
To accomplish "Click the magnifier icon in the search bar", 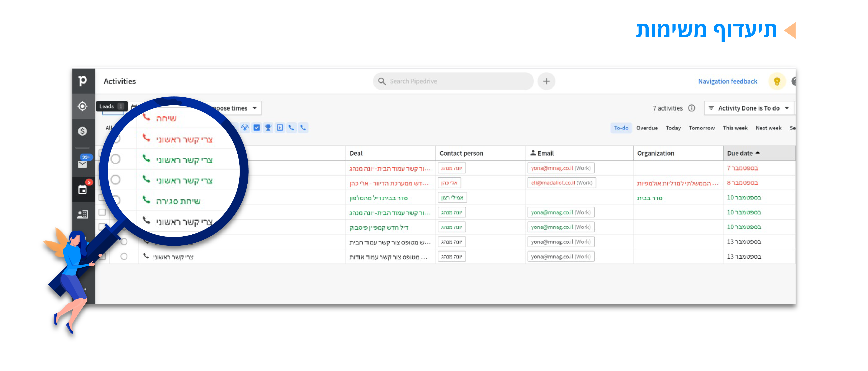I will click(x=382, y=81).
